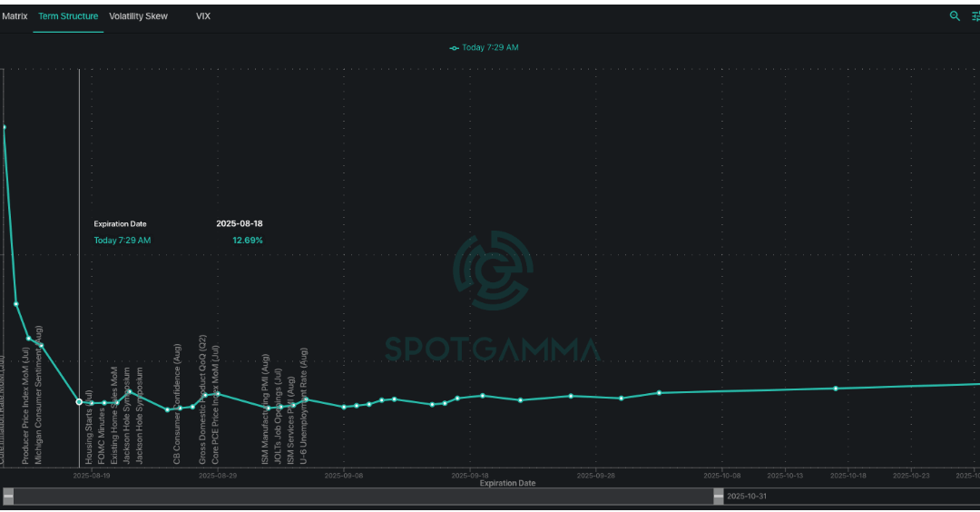The width and height of the screenshot is (980, 512).
Task: Click the tooltip's Expiration Date heading
Action: (x=120, y=224)
